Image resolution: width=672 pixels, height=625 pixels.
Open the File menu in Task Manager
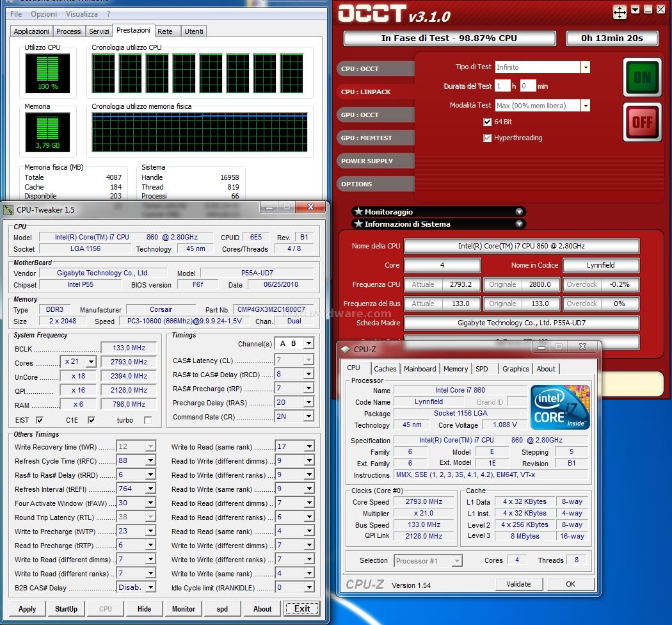click(x=16, y=13)
